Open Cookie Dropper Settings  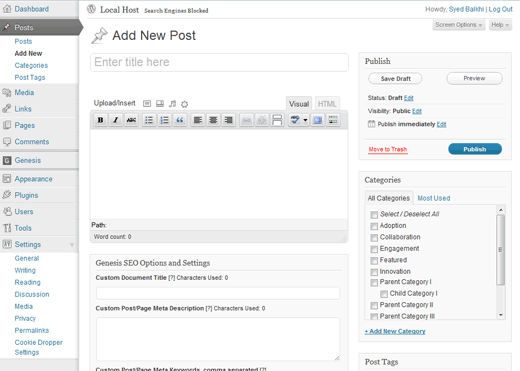[39, 347]
